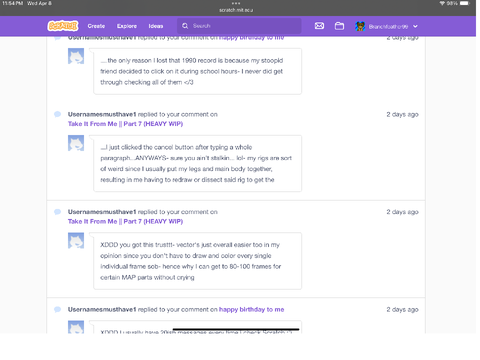480x360 pixels.
Task: Click avatar beside the 1990 record comment
Action: pyautogui.click(x=76, y=56)
